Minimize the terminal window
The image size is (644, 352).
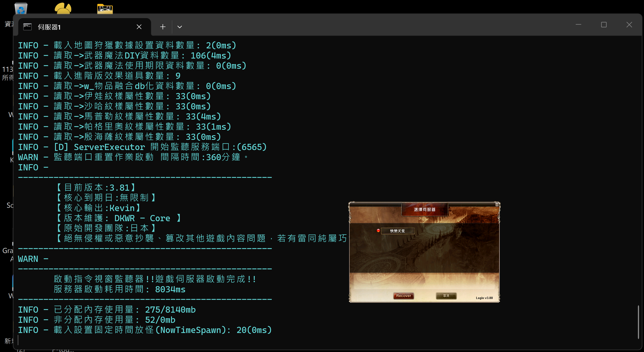coord(578,25)
